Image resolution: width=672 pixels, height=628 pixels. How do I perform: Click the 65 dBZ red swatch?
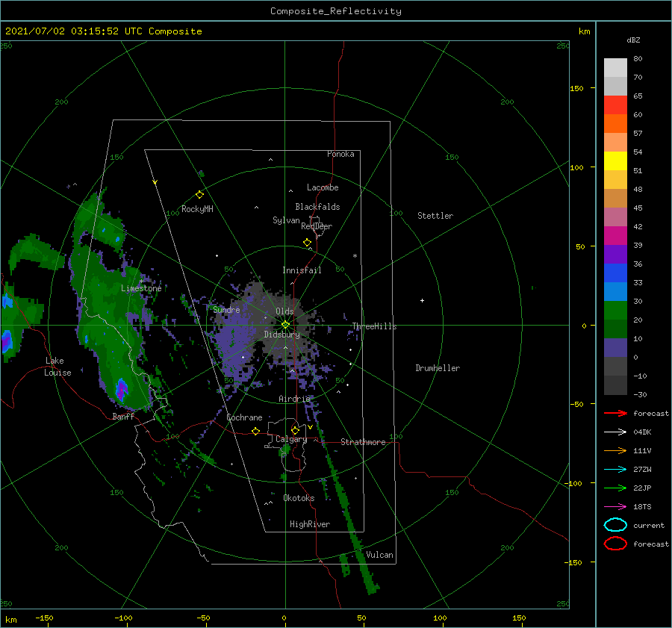(x=615, y=105)
